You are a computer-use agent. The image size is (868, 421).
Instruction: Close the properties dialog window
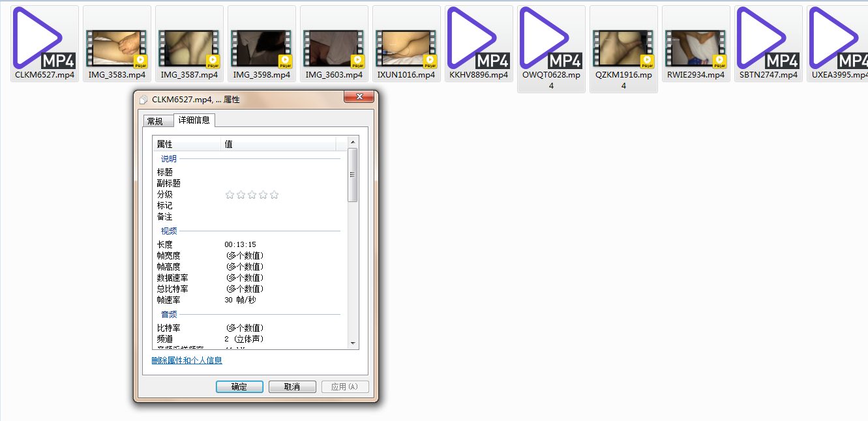coord(358,98)
